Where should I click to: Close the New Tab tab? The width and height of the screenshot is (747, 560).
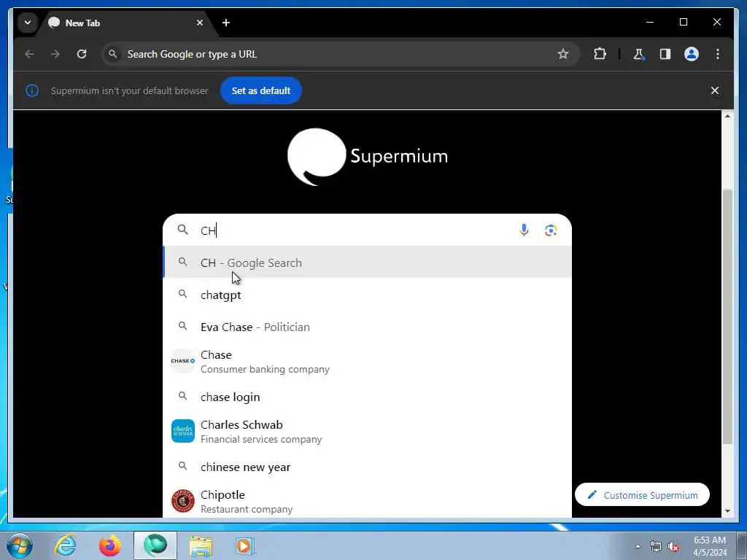(200, 23)
